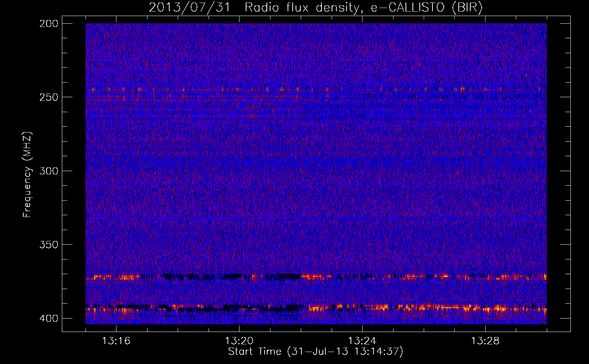589x364 pixels.
Task: Click the 350 frequency tick label
Action: click(48, 245)
